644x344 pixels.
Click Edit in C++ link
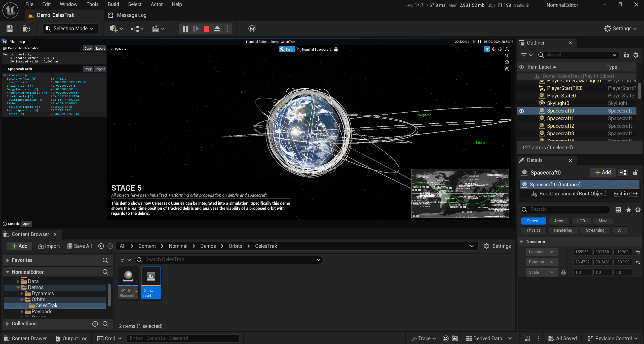[626, 194]
